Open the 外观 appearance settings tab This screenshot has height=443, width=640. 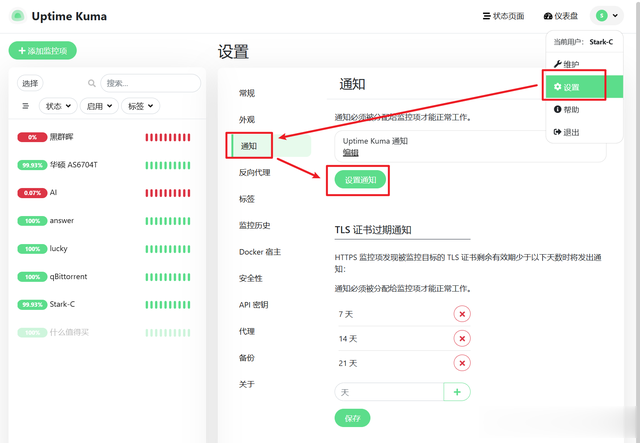[247, 120]
